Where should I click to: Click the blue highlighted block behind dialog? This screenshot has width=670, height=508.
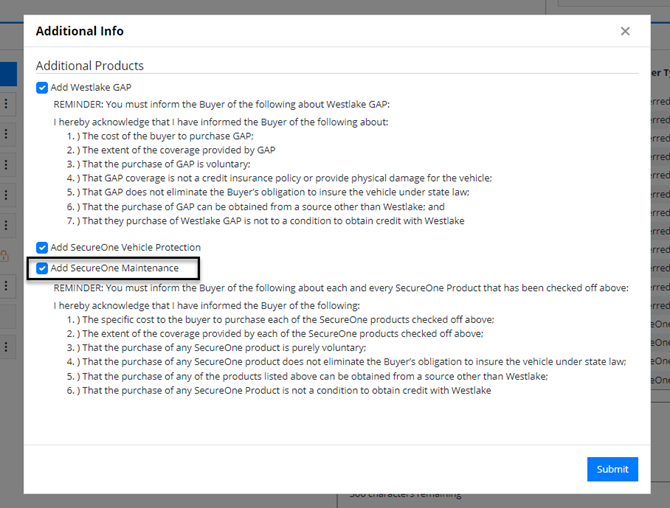coord(8,74)
